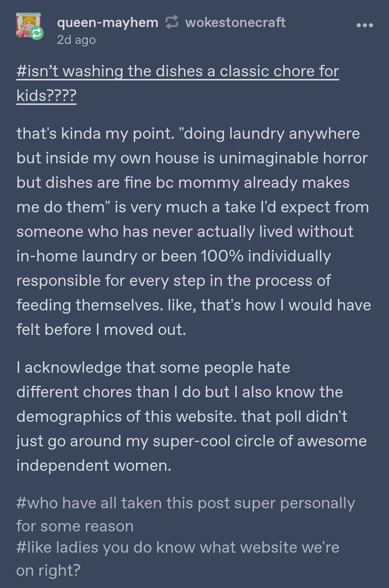Tap the paragraph starting 'I acknowledge that'
The width and height of the screenshot is (389, 588).
point(192,416)
